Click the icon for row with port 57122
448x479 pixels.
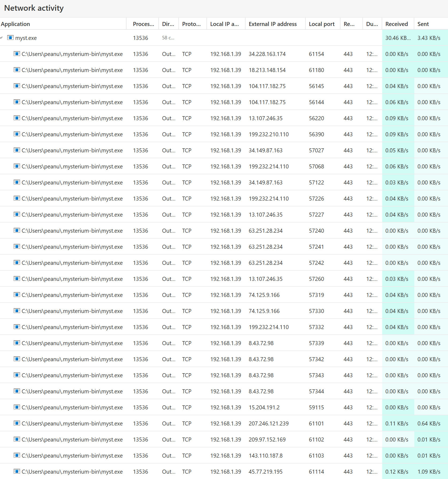point(17,182)
